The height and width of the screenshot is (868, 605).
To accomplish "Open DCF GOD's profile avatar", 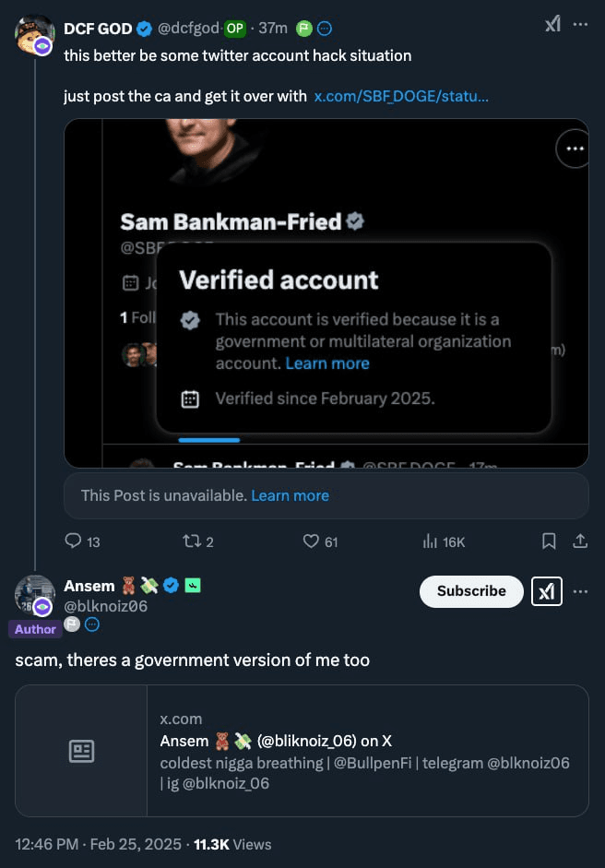I will [34, 35].
